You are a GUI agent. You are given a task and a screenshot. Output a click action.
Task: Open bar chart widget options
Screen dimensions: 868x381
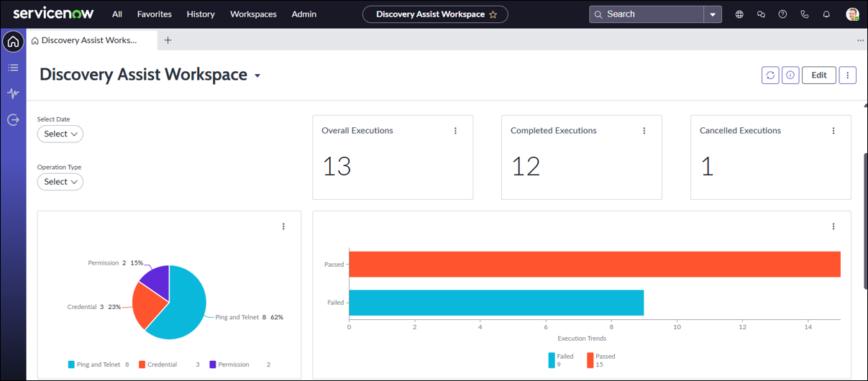pos(833,226)
